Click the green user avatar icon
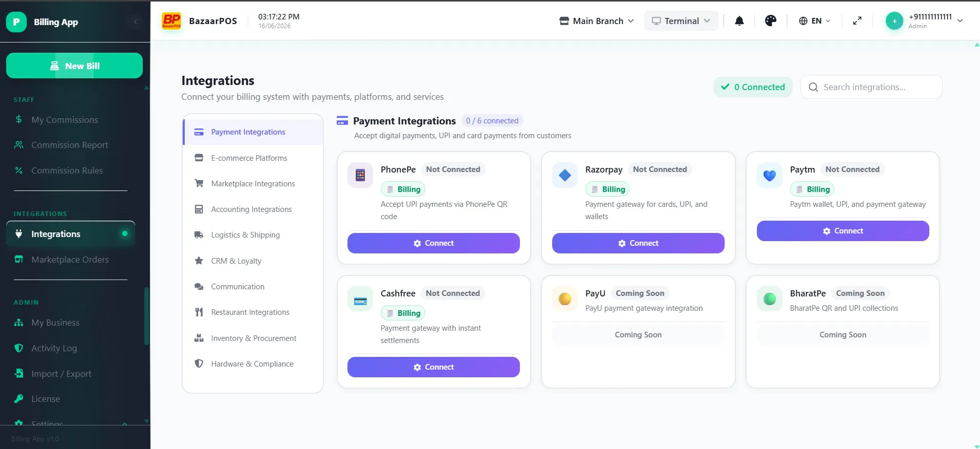Screen dimensions: 980x449 pos(895,21)
